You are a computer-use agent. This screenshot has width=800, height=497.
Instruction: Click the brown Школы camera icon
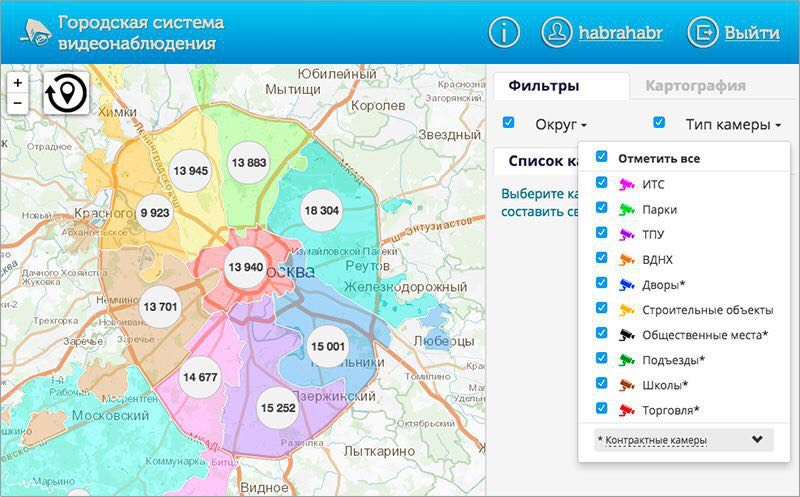(x=627, y=385)
